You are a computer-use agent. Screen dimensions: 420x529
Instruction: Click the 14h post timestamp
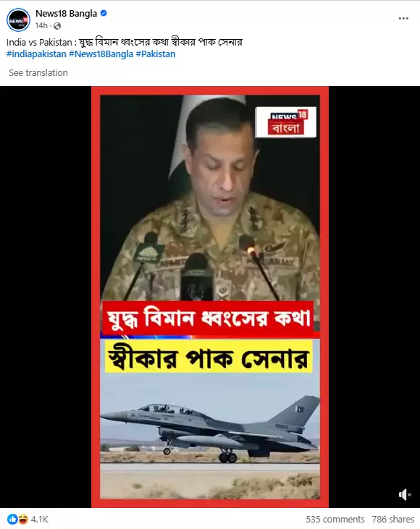(41, 25)
